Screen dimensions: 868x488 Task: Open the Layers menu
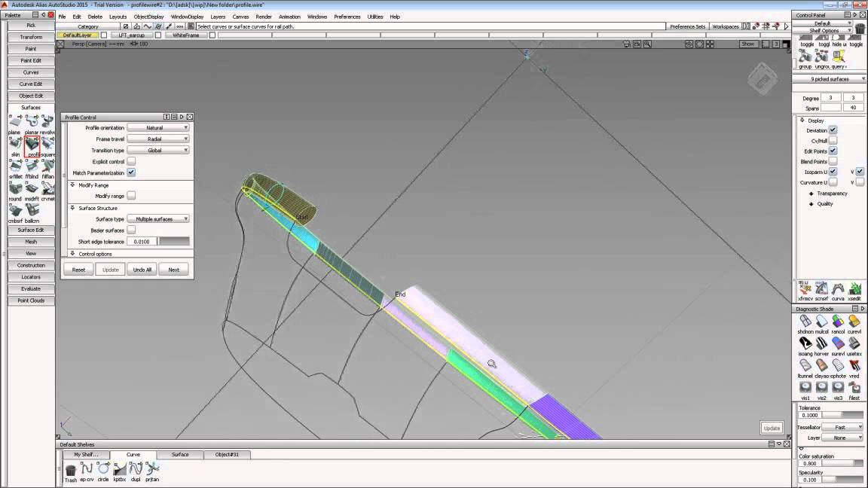[218, 17]
